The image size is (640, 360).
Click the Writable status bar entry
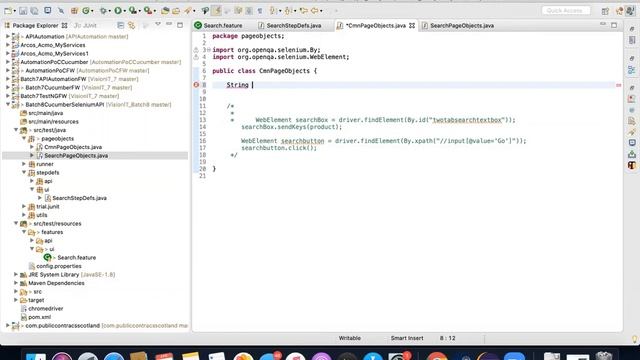point(349,338)
